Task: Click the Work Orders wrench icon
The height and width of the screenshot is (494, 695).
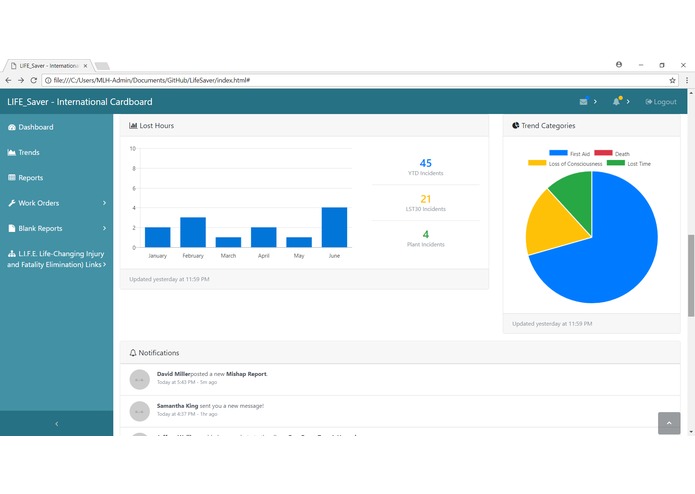Action: point(12,203)
